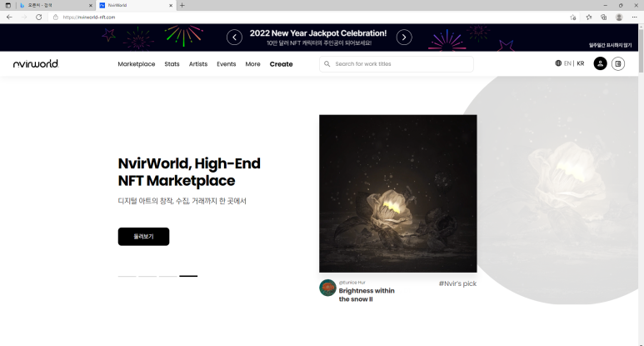The image size is (644, 346).
Task: Click the #Nvir's pick tag
Action: tap(457, 283)
